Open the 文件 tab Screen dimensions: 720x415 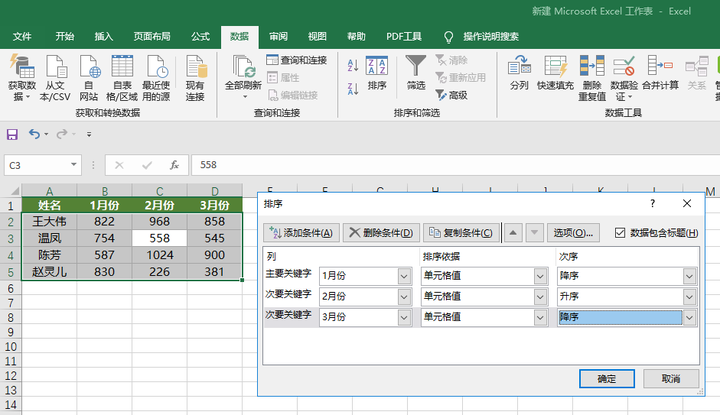click(x=22, y=37)
